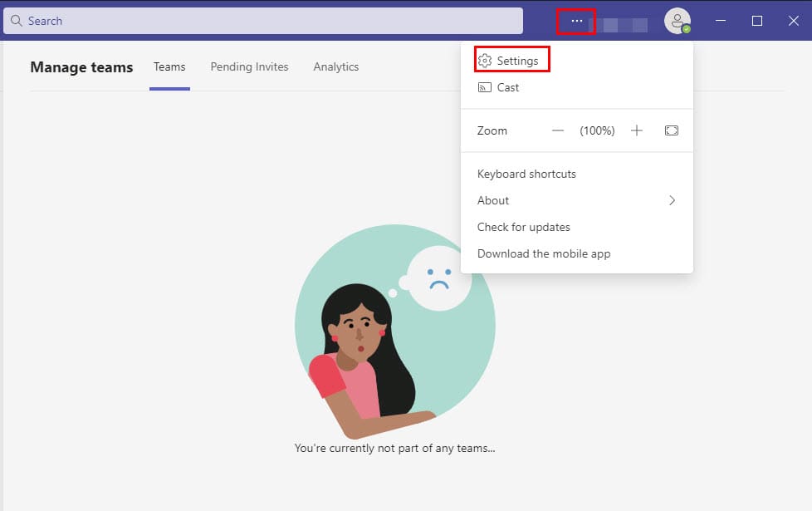Select the Cast menu option
This screenshot has height=511, width=812.
pyautogui.click(x=508, y=87)
